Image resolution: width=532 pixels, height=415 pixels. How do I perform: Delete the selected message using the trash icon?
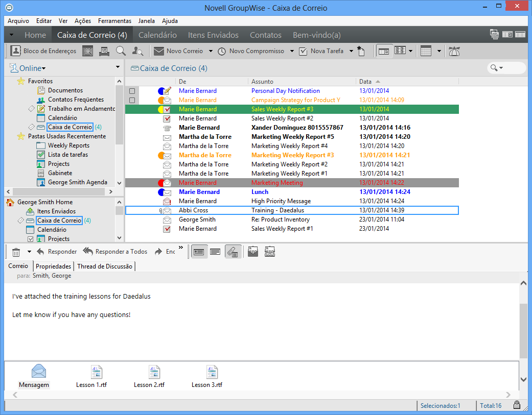coord(17,251)
